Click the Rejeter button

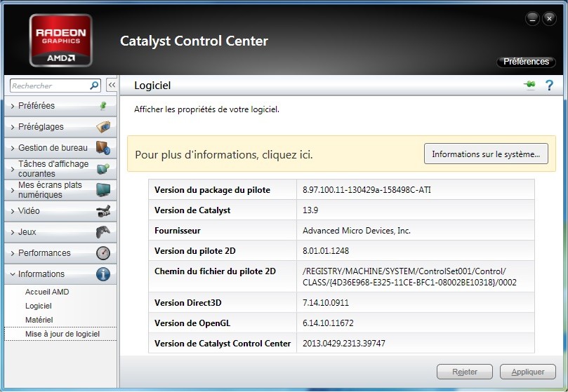pyautogui.click(x=465, y=372)
